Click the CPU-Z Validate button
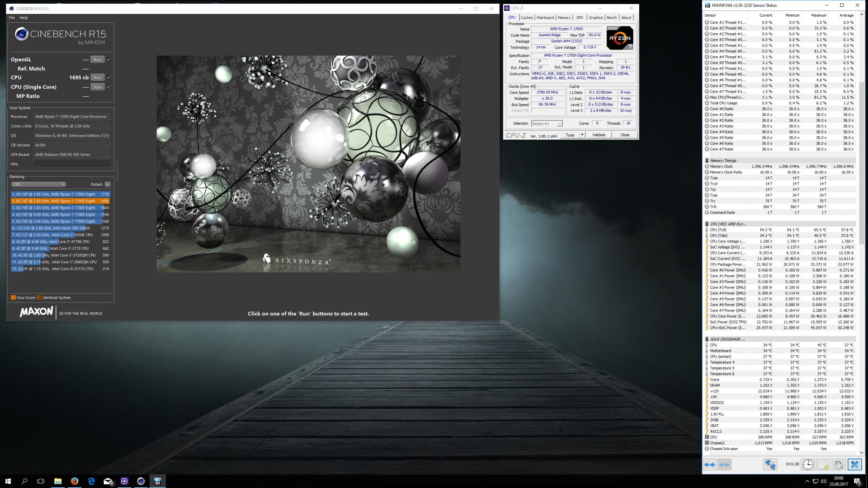868x488 pixels. 598,135
